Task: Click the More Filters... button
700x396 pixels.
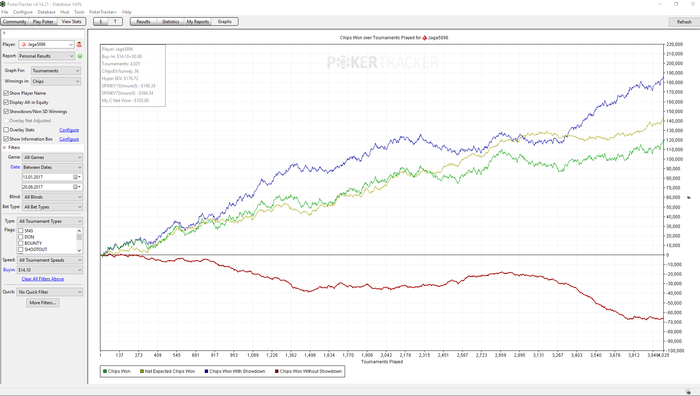Action: click(43, 303)
